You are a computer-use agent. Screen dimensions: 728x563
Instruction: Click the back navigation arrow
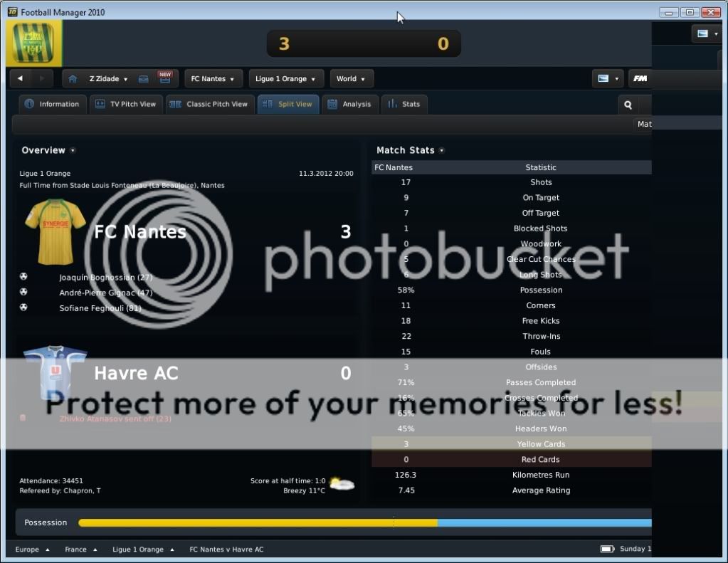click(x=21, y=79)
